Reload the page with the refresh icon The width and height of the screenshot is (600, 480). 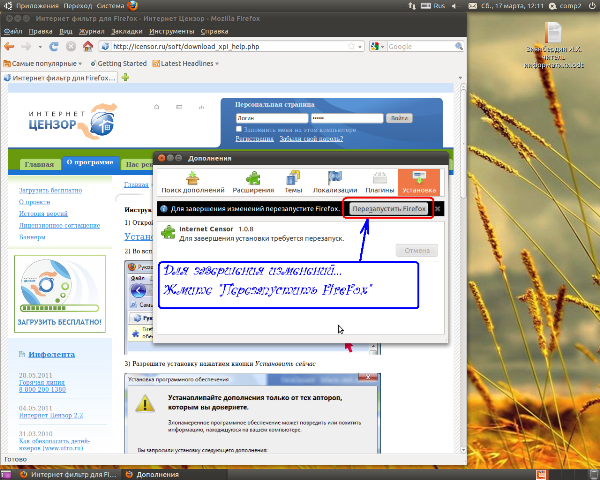(x=54, y=46)
